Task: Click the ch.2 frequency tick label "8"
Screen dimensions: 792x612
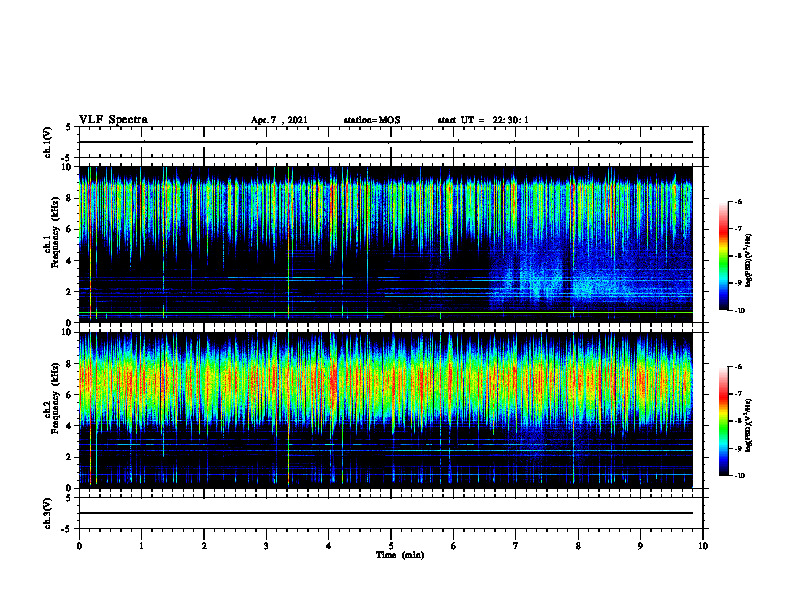Action: [x=69, y=364]
